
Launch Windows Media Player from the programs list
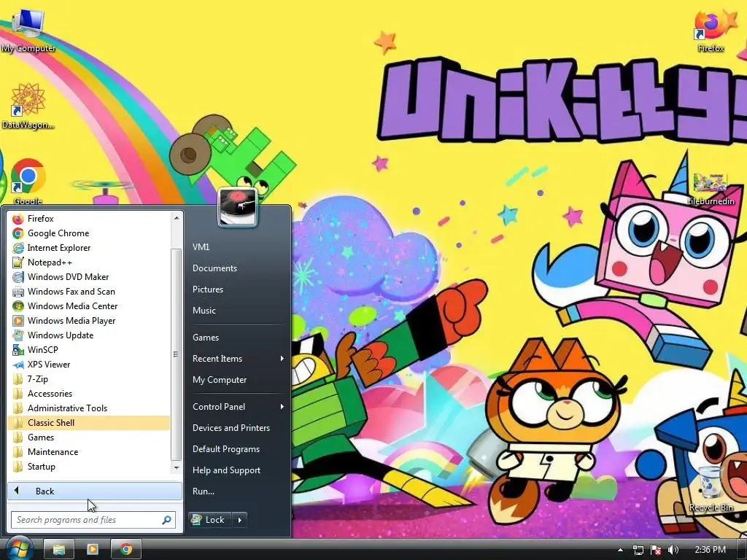tap(89, 321)
